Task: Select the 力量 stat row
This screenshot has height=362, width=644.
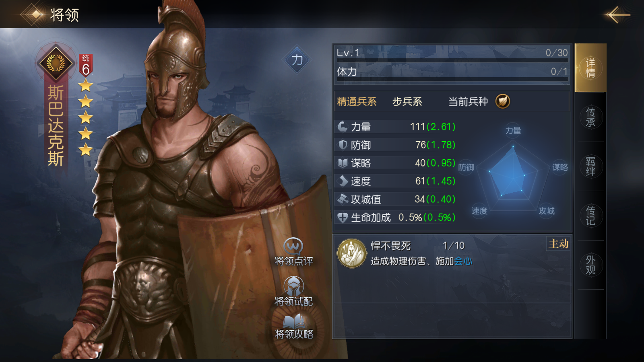Action: tap(395, 127)
